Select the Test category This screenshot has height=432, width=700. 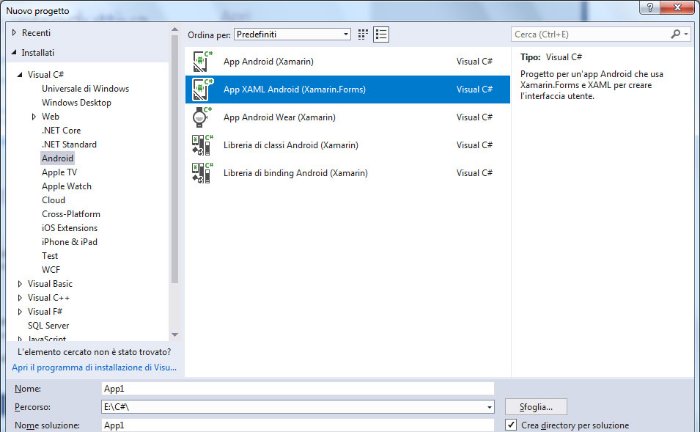click(50, 256)
